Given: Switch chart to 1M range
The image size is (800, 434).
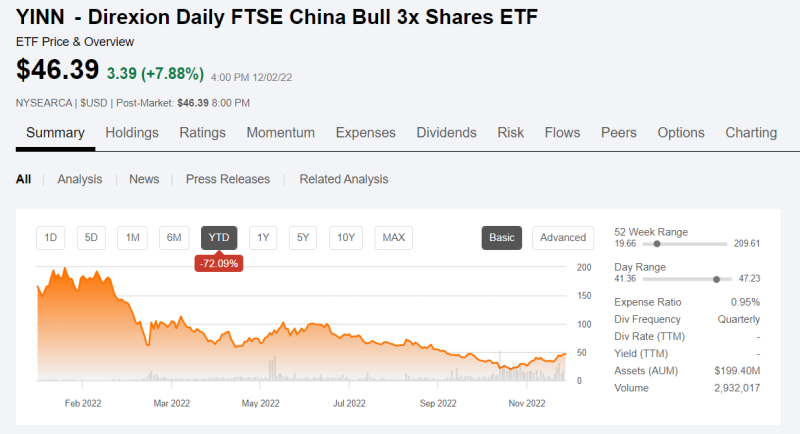Looking at the screenshot, I should (132, 237).
